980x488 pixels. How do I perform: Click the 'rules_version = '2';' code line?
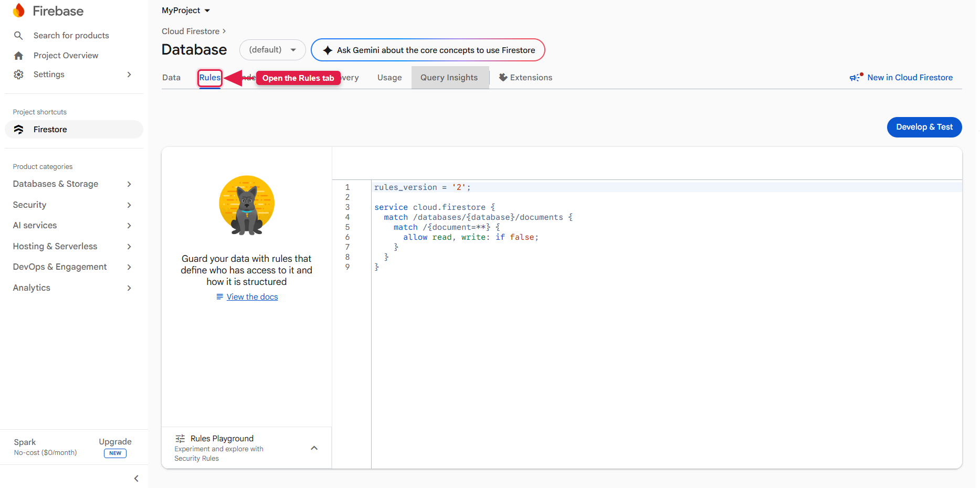tap(423, 187)
